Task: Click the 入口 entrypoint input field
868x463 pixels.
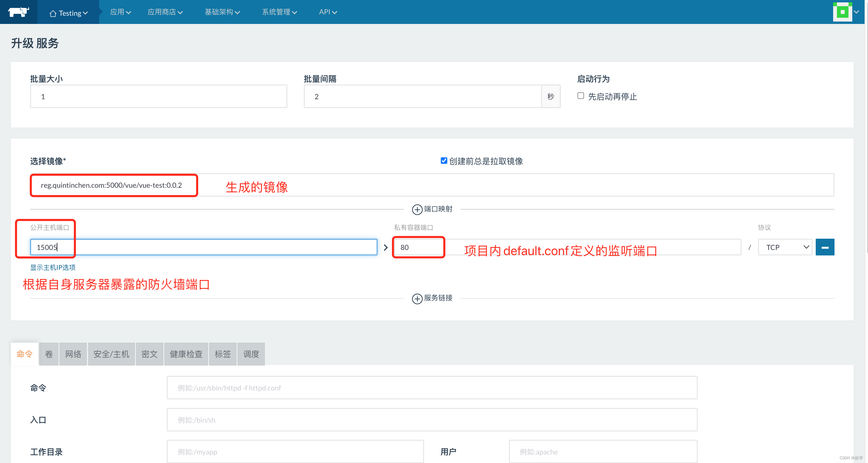Action: pos(432,420)
